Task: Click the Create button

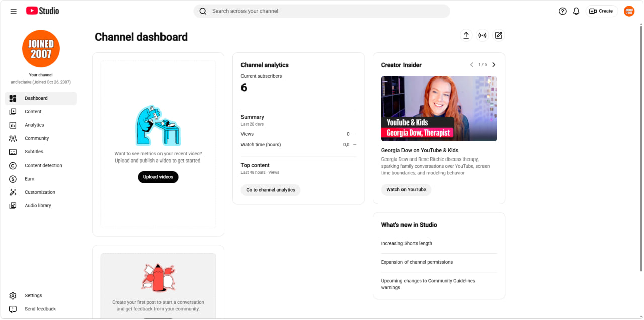Action: point(601,11)
